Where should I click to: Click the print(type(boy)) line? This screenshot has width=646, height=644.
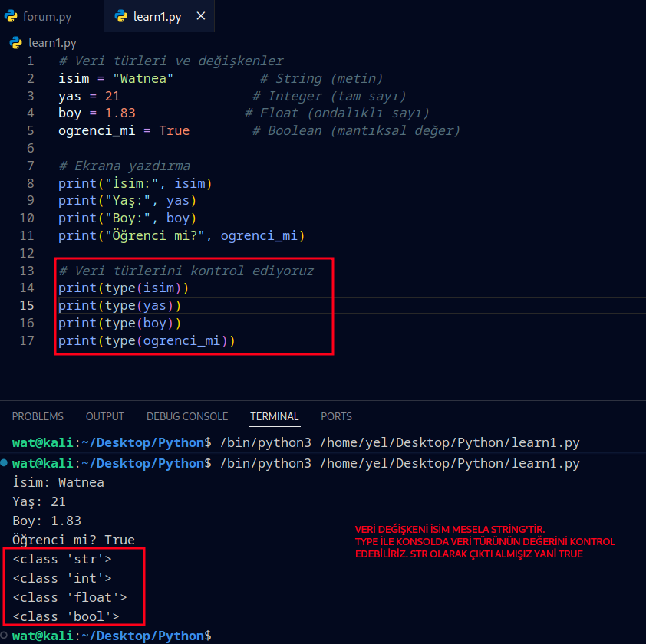120,324
